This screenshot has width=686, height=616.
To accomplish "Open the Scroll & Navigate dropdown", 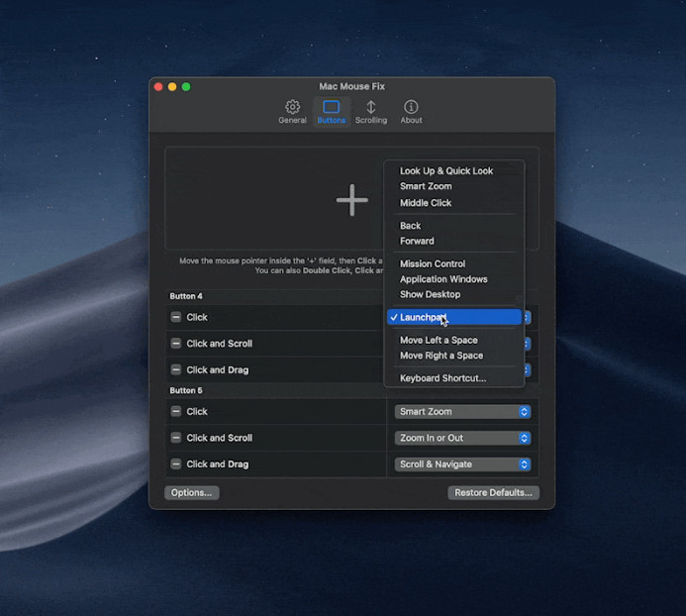I will [463, 464].
